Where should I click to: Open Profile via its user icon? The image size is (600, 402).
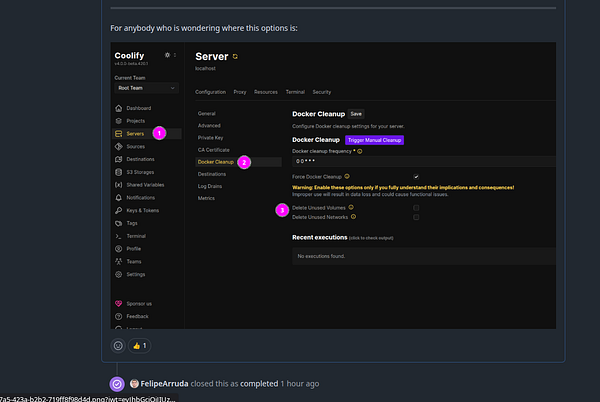[119, 249]
